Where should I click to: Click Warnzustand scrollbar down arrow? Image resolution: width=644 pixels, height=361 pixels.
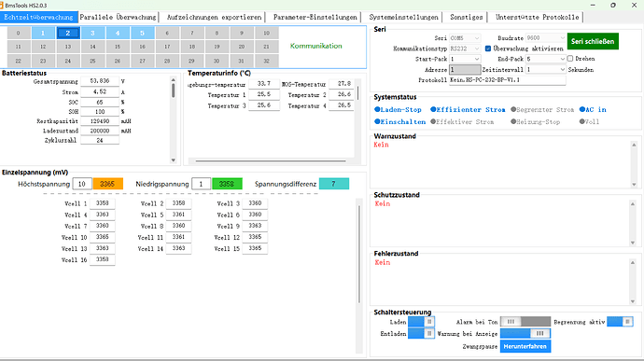click(634, 185)
